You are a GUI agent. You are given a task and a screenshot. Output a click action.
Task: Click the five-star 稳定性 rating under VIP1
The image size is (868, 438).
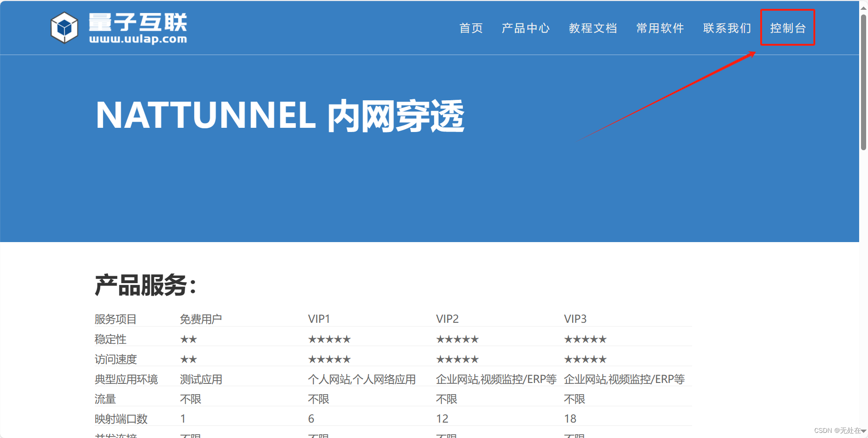(329, 339)
